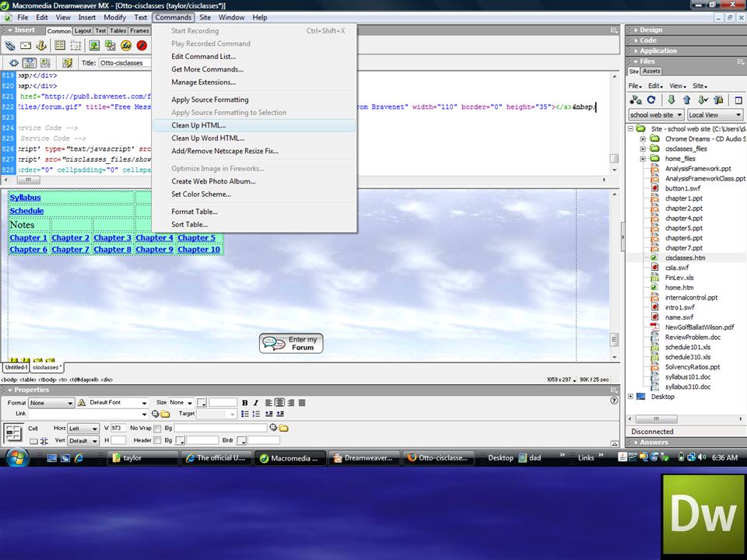The image size is (747, 560).
Task: Open the Size dropdown
Action: click(x=181, y=403)
